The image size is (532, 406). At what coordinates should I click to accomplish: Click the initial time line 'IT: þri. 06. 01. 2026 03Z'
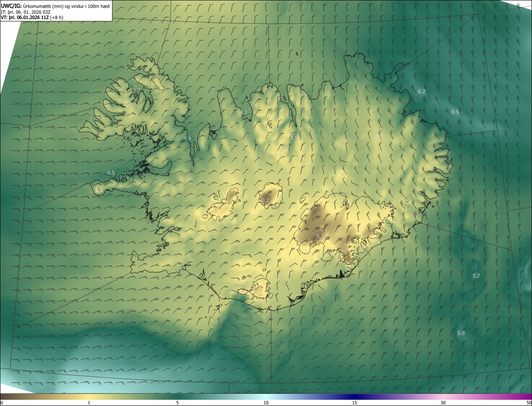(x=26, y=12)
